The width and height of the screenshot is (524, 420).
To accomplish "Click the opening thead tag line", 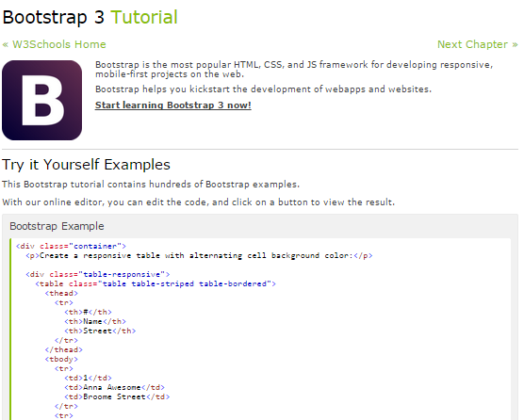I will point(61,293).
